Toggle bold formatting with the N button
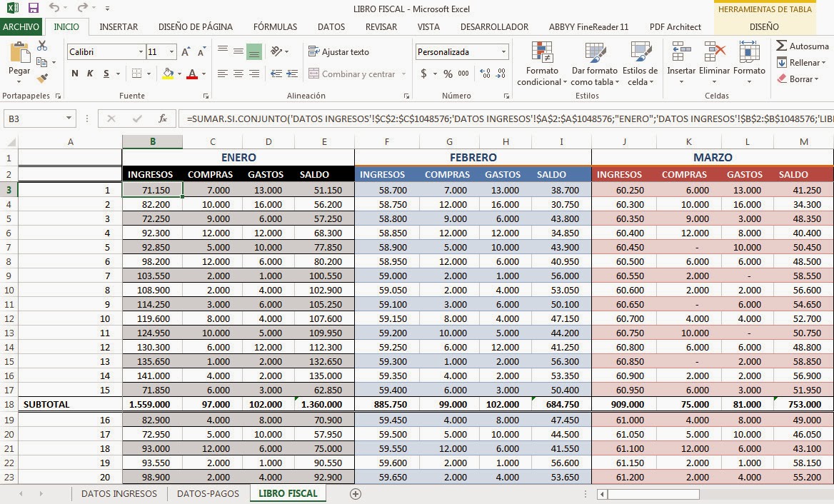 click(x=74, y=74)
